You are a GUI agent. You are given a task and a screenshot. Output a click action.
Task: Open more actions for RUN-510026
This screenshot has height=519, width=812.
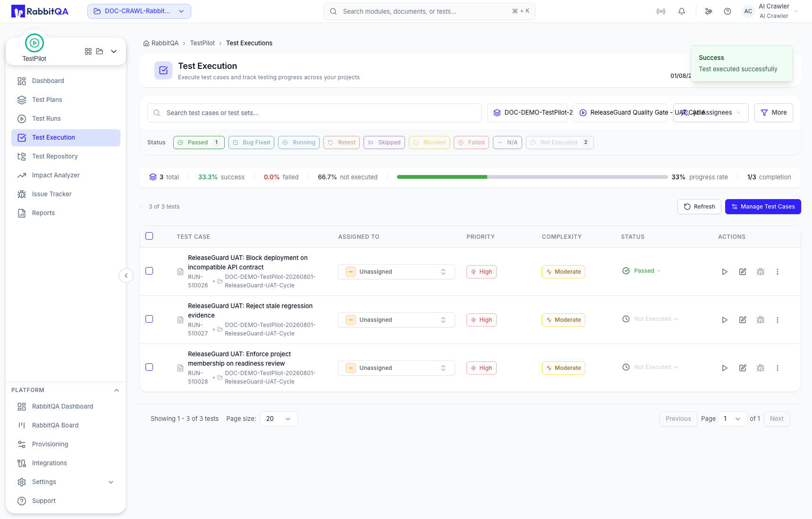tap(778, 272)
